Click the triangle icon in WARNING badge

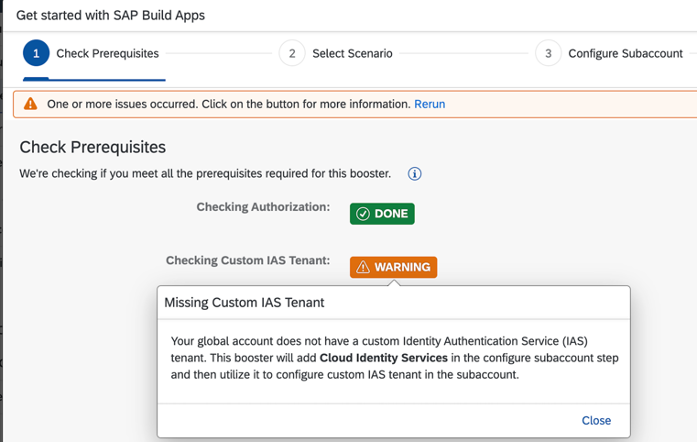point(363,267)
